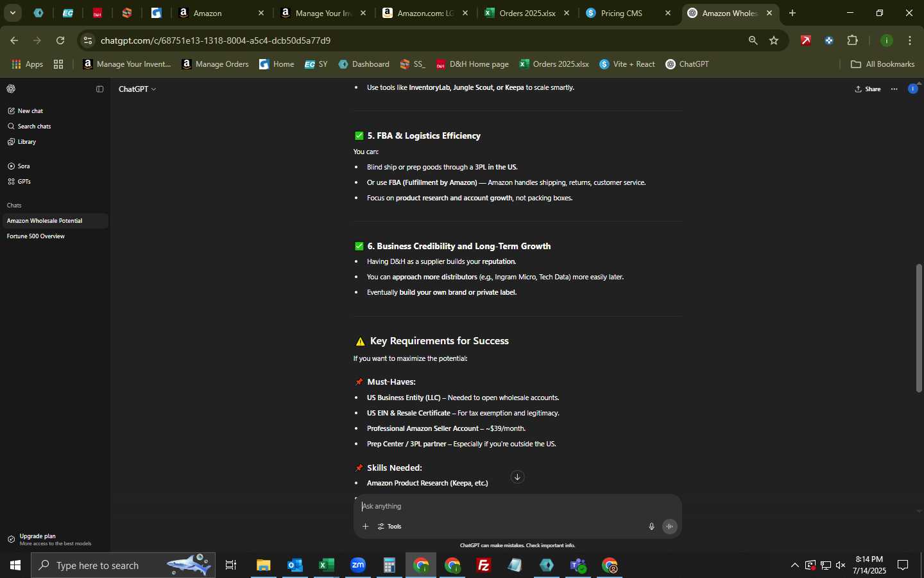Click the Share conversation button
The image size is (924, 578).
[x=868, y=89]
